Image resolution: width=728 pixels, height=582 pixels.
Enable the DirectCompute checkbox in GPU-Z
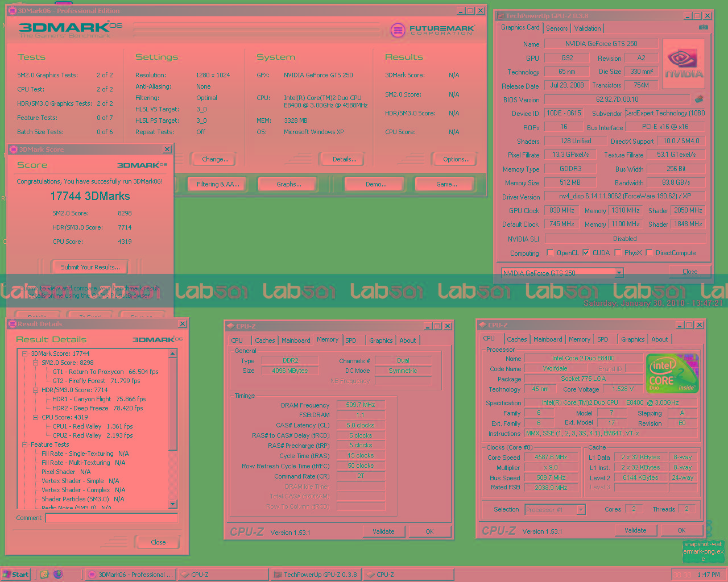pos(649,253)
